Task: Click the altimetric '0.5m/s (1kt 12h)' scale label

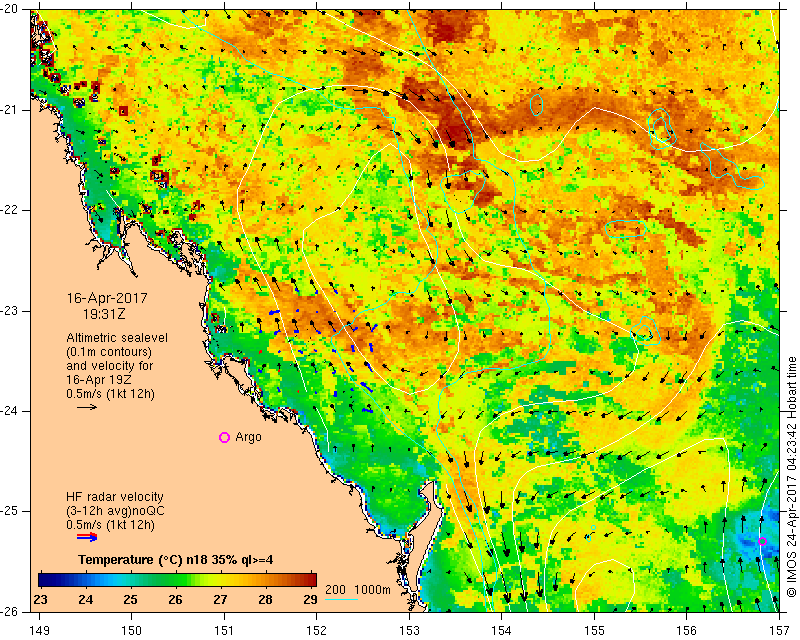Action: click(x=110, y=394)
